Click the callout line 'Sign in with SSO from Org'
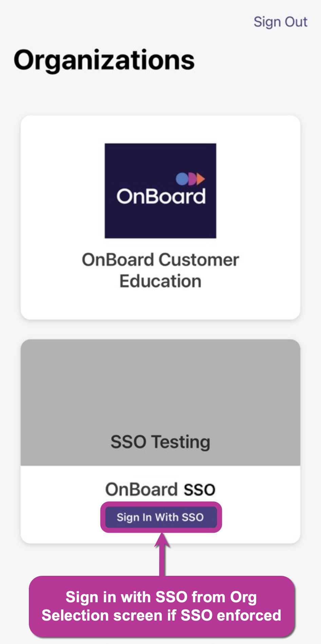Screen dimensions: 321x644 (161, 597)
